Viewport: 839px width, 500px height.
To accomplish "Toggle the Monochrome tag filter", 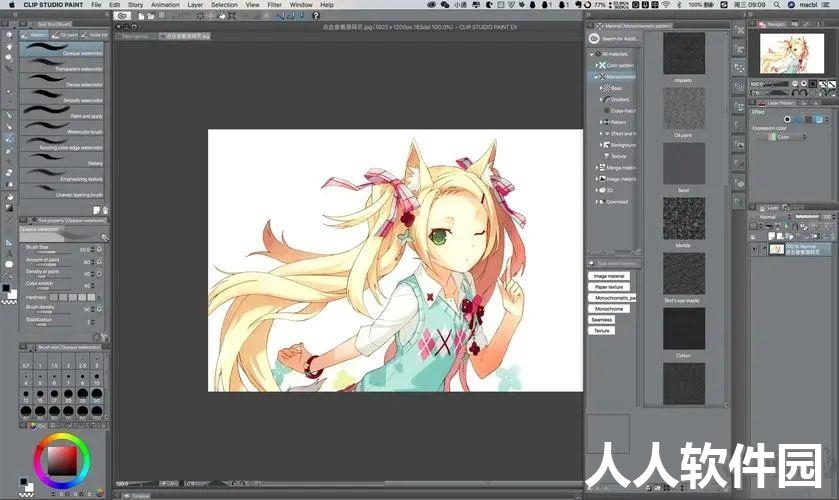I will point(609,309).
